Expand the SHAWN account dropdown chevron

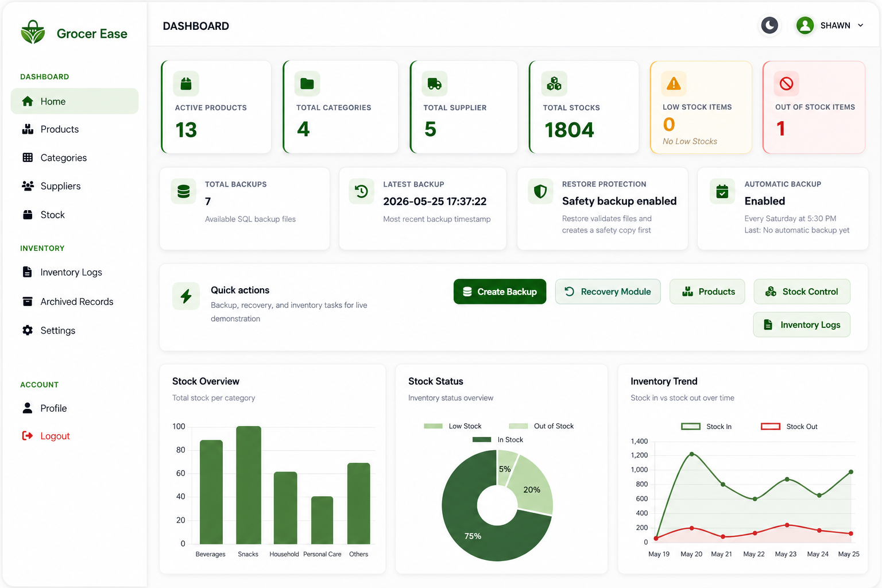[x=860, y=25]
